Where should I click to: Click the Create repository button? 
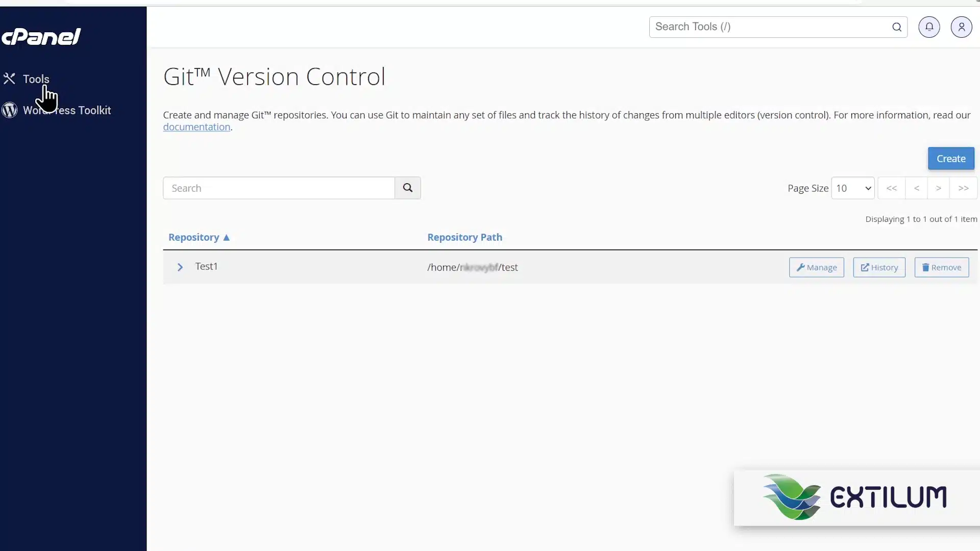coord(951,159)
